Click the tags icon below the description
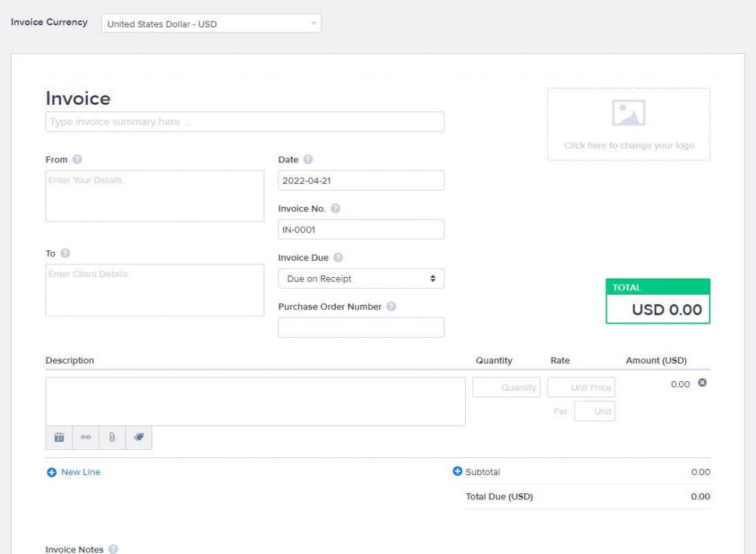Viewport: 756px width, 554px height. (x=139, y=437)
